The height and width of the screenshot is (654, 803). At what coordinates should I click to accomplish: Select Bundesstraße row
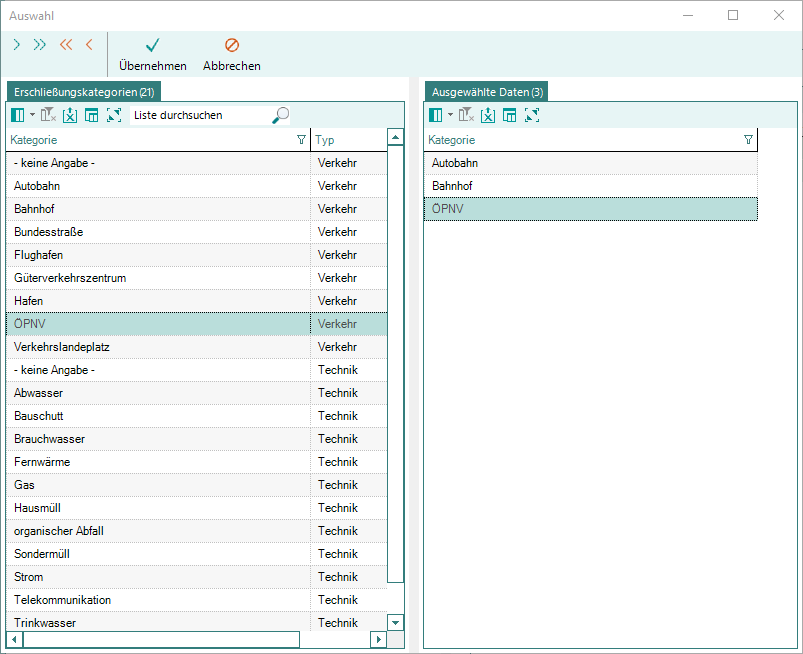pyautogui.click(x=197, y=232)
